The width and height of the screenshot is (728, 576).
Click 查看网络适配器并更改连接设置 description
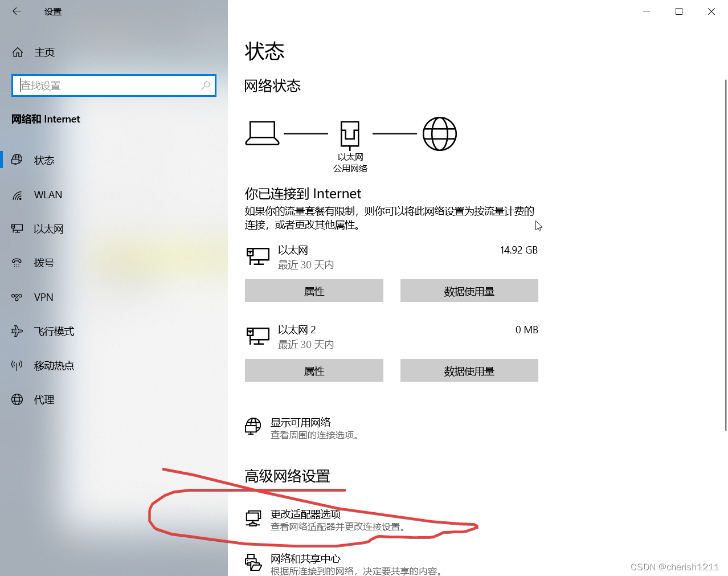point(338,526)
